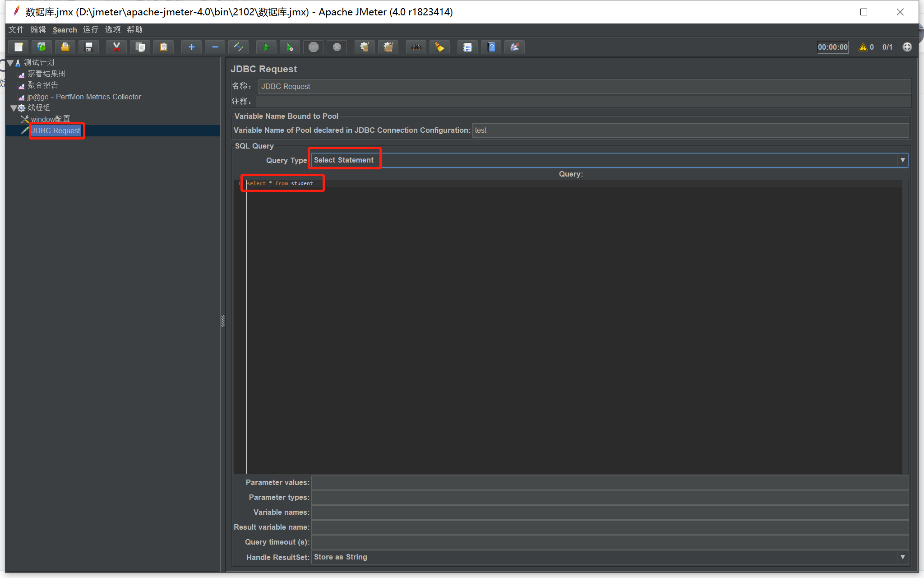This screenshot has width=924, height=578.
Task: Click the Cut scissors toolbar icon
Action: point(116,47)
